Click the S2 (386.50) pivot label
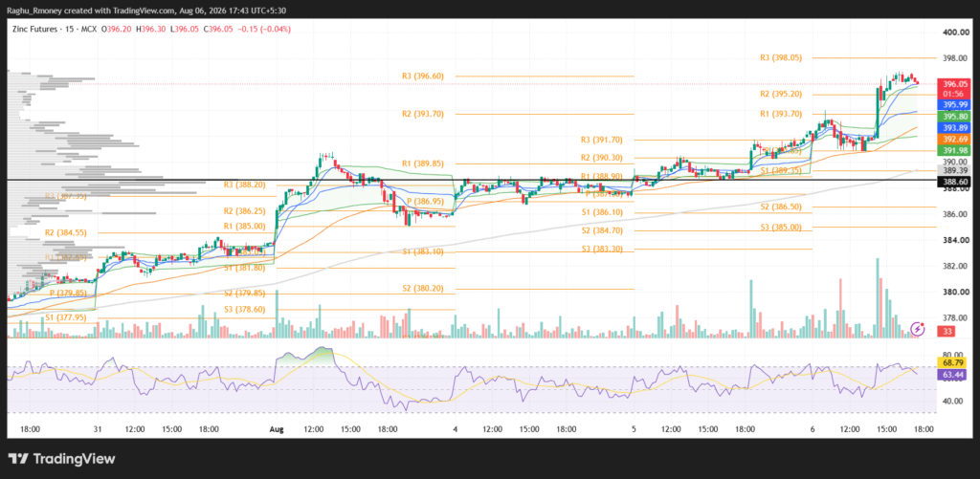Screen dimensions: 980x479 (x=781, y=207)
